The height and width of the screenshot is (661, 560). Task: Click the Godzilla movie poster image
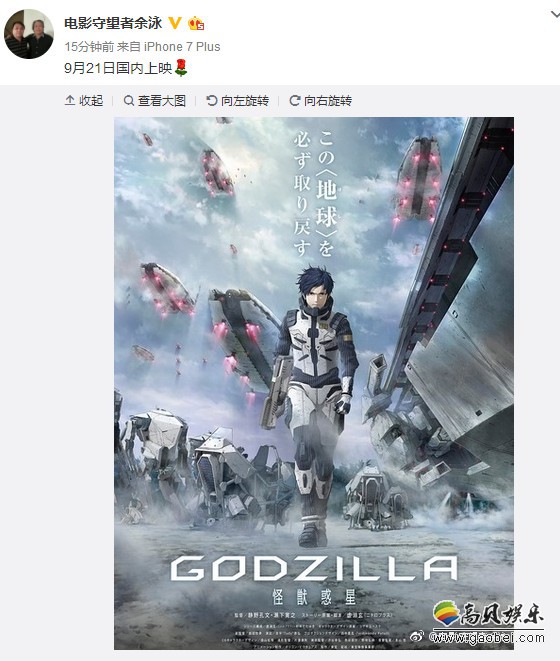[x=314, y=383]
